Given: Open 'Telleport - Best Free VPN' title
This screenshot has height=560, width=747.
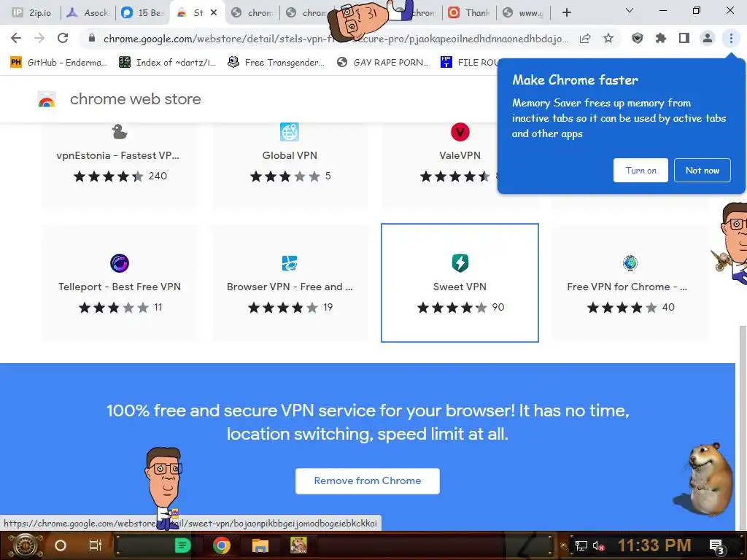Looking at the screenshot, I should click(120, 287).
